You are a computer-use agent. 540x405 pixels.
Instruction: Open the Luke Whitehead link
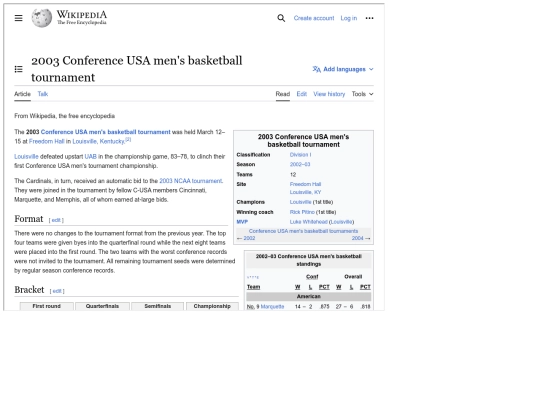(x=308, y=222)
